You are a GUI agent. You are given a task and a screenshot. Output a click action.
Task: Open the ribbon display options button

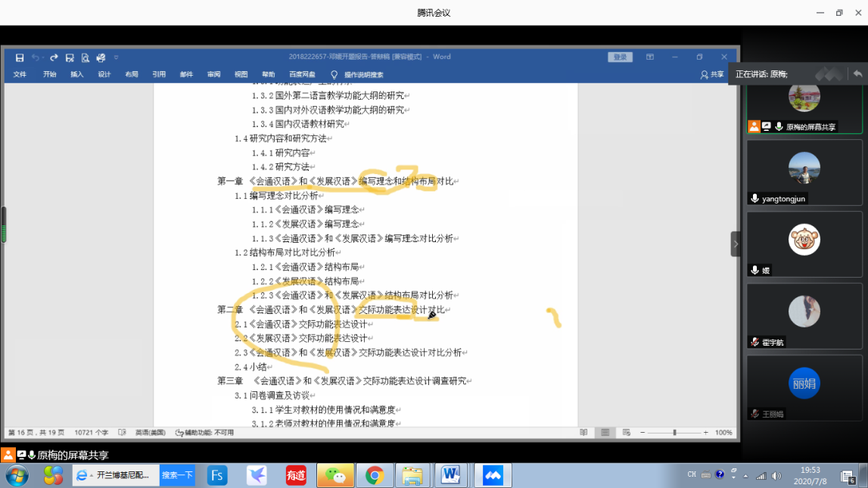[x=650, y=57]
